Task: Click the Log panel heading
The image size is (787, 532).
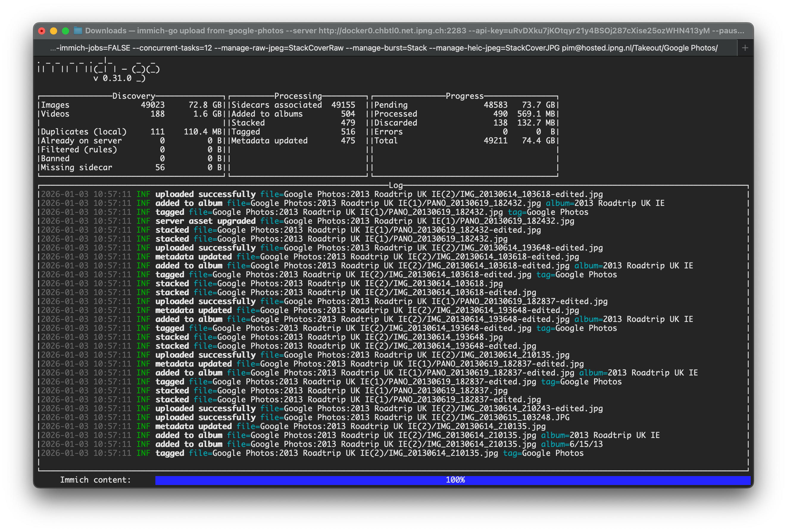Action: (395, 185)
